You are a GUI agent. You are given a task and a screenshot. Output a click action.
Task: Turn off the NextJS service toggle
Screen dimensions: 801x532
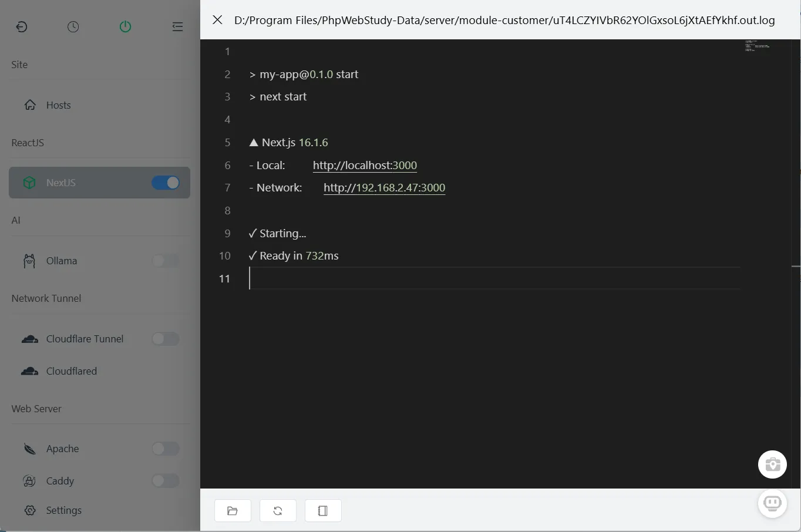[x=166, y=183]
